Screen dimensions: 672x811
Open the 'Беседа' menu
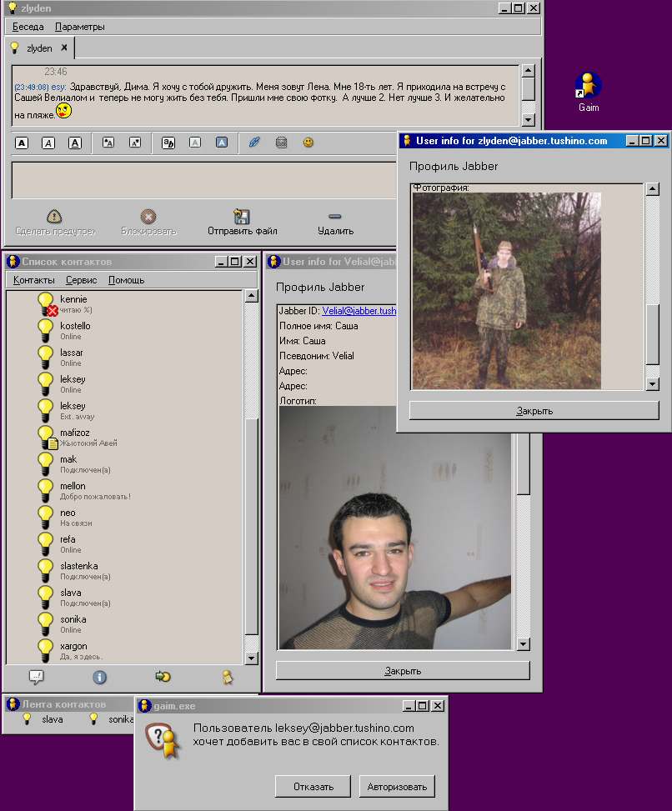click(28, 27)
